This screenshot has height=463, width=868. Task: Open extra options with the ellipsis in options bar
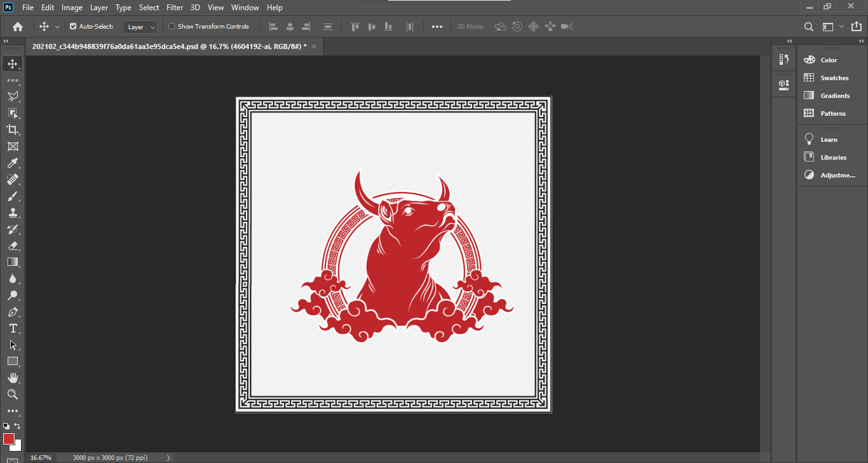pos(437,26)
